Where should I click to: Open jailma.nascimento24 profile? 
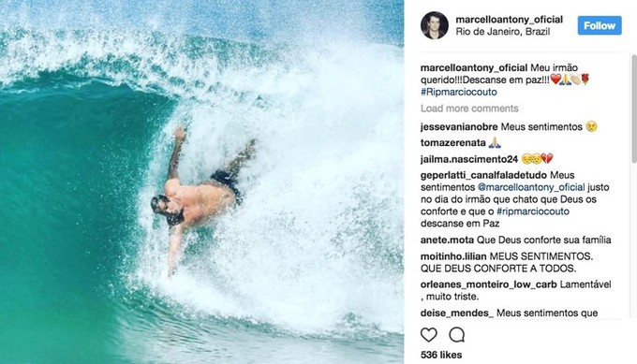469,159
